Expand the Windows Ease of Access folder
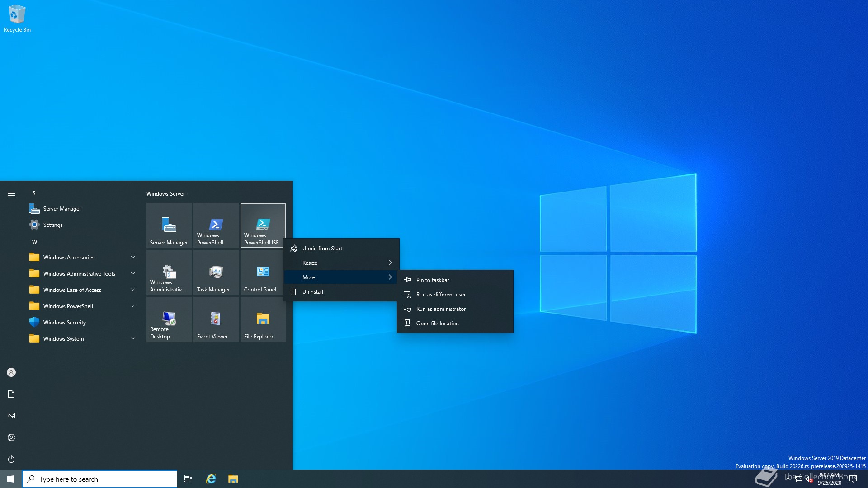868x488 pixels. coord(81,290)
